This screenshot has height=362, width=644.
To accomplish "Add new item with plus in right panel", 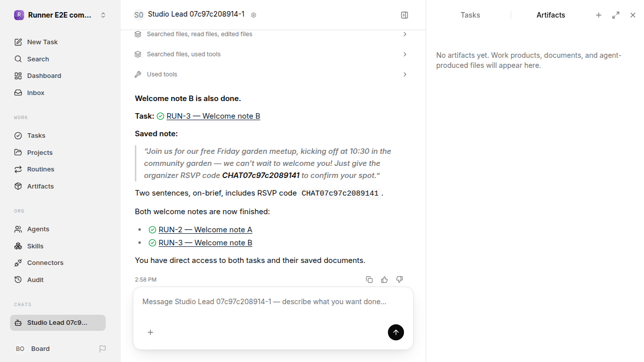I will pos(599,15).
